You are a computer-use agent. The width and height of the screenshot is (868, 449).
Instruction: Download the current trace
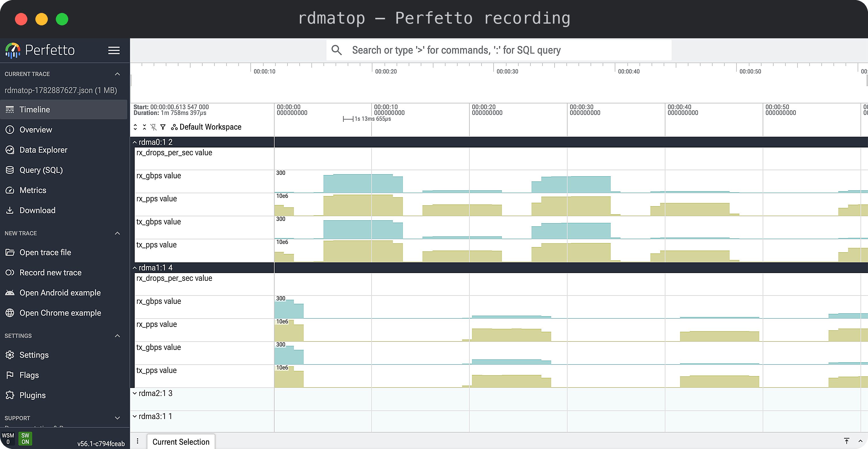tap(64, 210)
